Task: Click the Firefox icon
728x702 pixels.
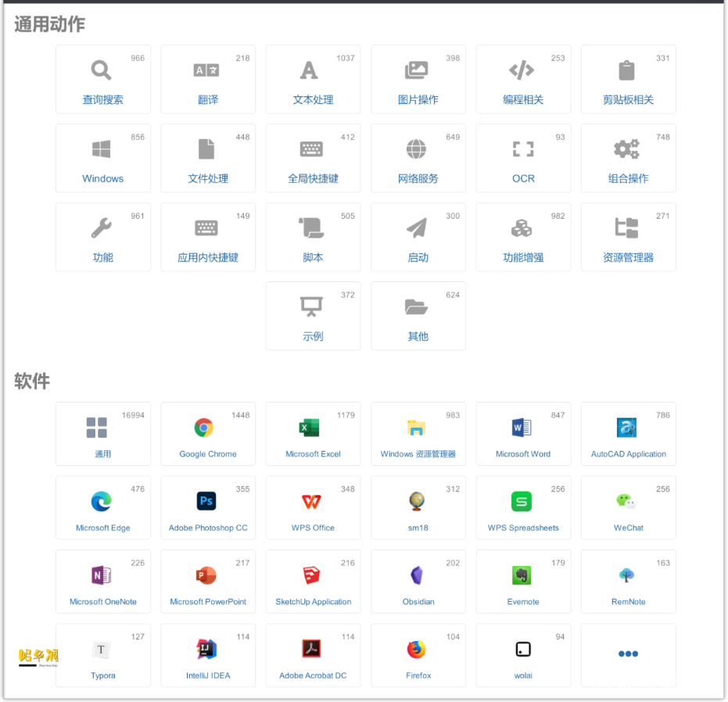Action: click(417, 649)
